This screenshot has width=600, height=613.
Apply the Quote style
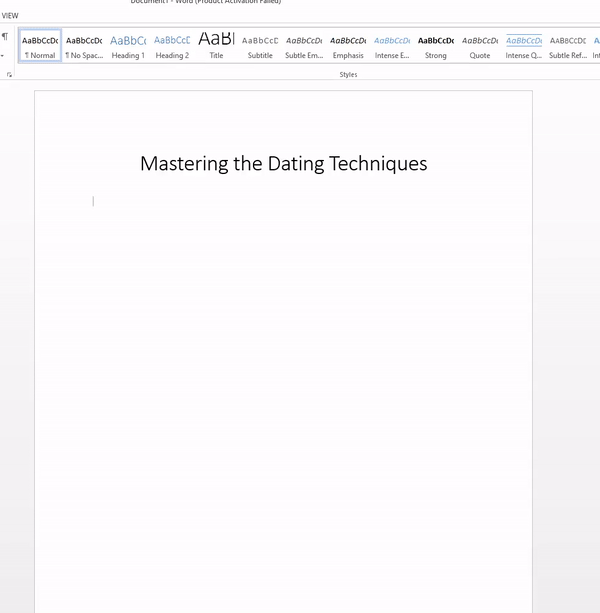pos(480,46)
